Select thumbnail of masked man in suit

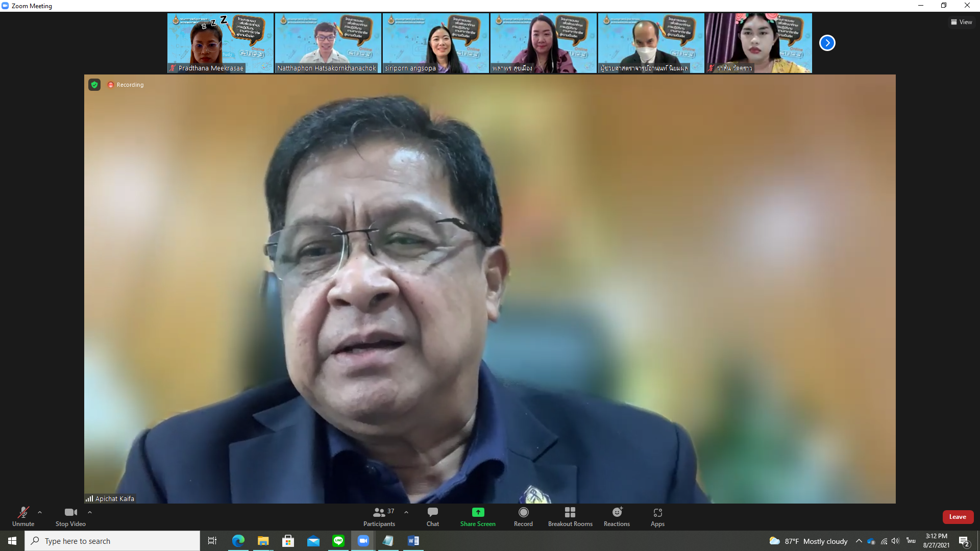tap(651, 43)
